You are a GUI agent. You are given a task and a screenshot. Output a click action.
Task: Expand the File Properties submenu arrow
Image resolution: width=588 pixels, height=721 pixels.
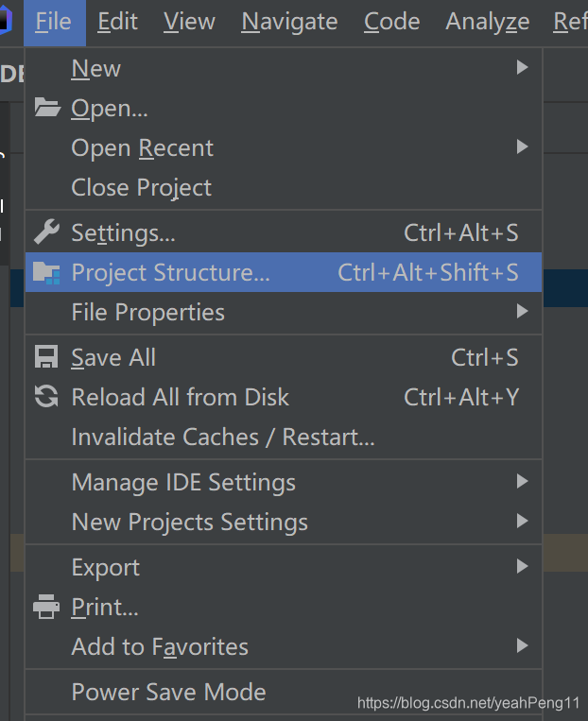522,311
